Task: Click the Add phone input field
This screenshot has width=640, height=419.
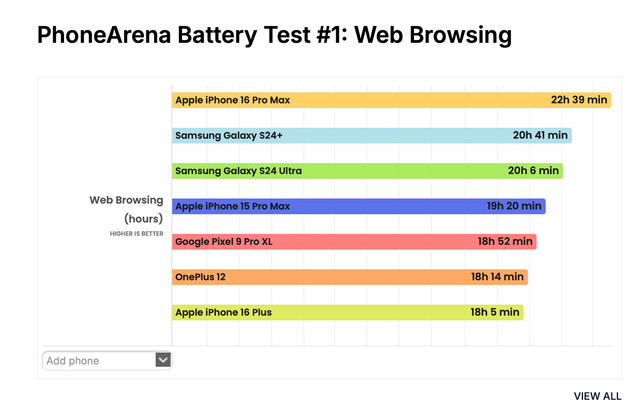Action: (x=98, y=360)
